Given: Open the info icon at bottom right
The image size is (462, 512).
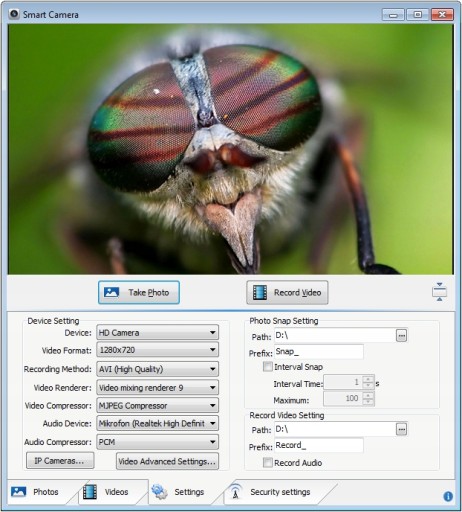Looking at the screenshot, I should [x=448, y=496].
